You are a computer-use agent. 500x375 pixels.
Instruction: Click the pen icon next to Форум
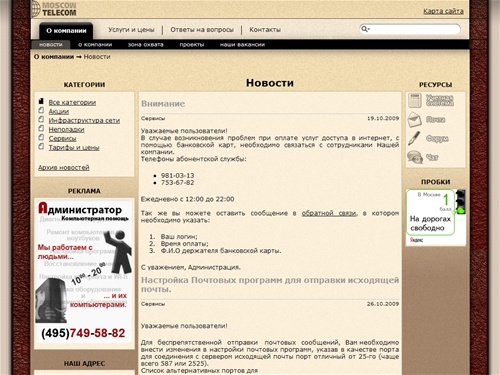[x=414, y=138]
